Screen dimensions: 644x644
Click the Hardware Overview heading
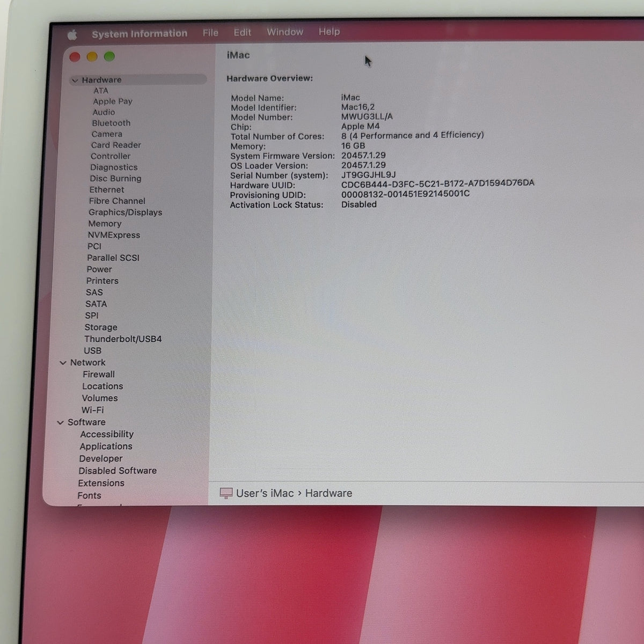pos(269,78)
